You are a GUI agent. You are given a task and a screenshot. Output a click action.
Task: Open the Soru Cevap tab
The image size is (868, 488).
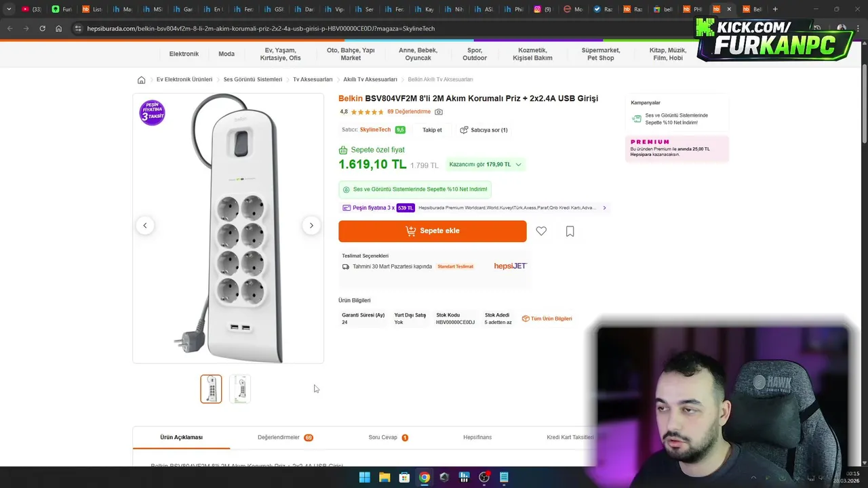pyautogui.click(x=388, y=437)
